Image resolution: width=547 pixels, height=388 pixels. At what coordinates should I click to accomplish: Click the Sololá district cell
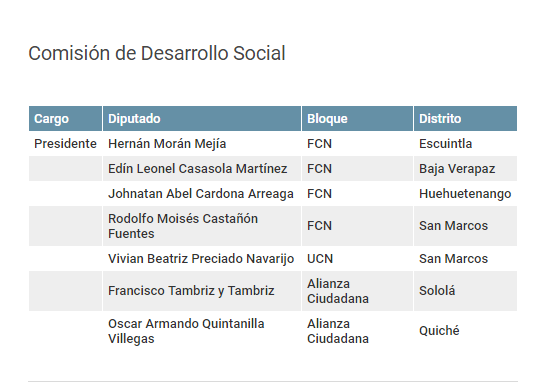point(437,291)
